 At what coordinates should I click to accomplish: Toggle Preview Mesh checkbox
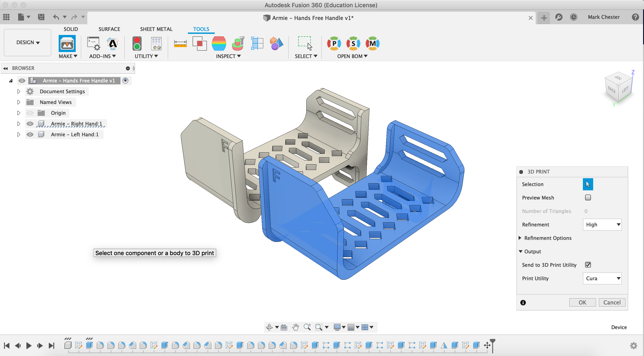pos(588,198)
